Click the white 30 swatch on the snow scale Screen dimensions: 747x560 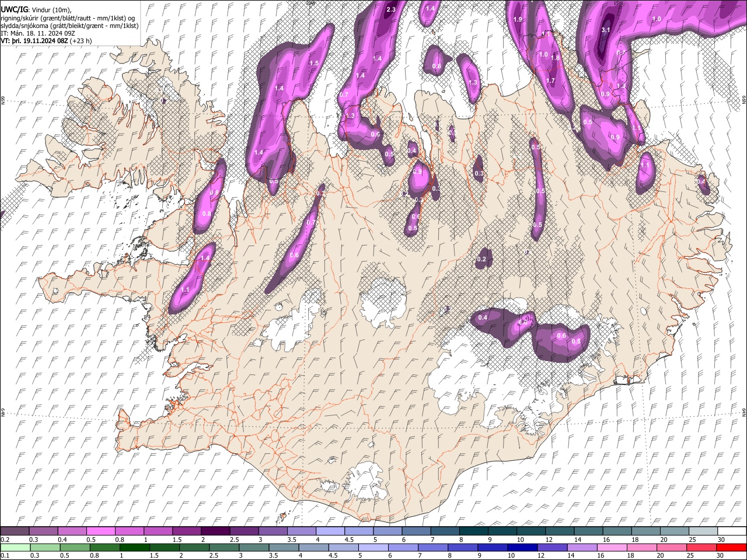pyautogui.click(x=731, y=531)
